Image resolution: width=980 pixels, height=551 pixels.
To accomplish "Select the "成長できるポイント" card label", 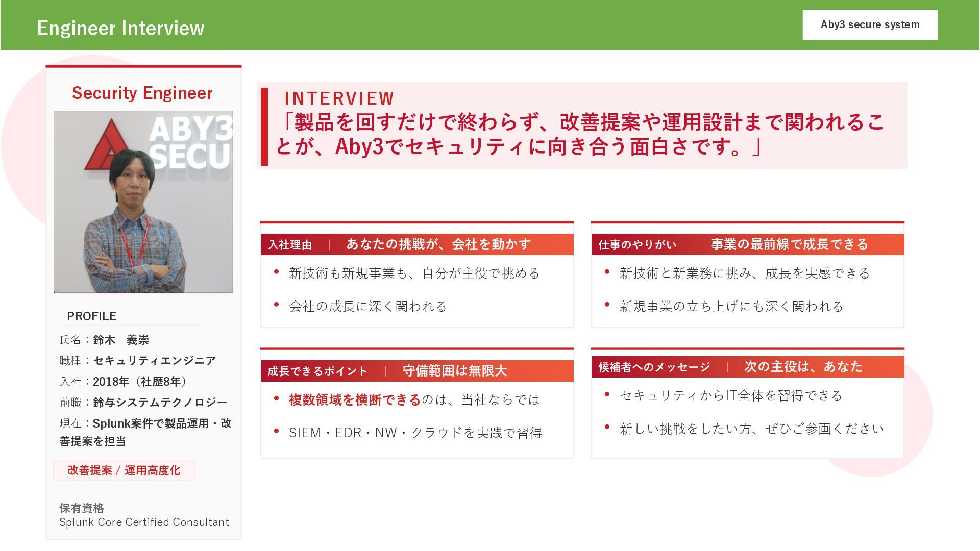I will coord(317,371).
